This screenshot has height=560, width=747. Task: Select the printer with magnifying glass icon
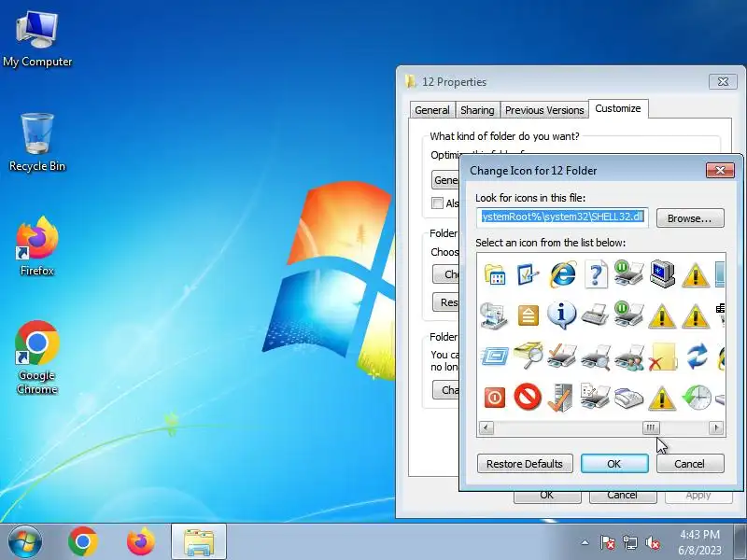(x=596, y=357)
